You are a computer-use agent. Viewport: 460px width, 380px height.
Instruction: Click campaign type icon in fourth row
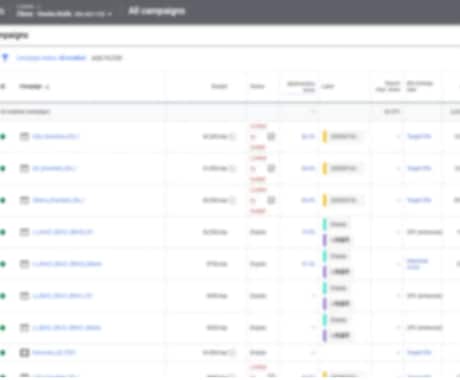click(24, 232)
